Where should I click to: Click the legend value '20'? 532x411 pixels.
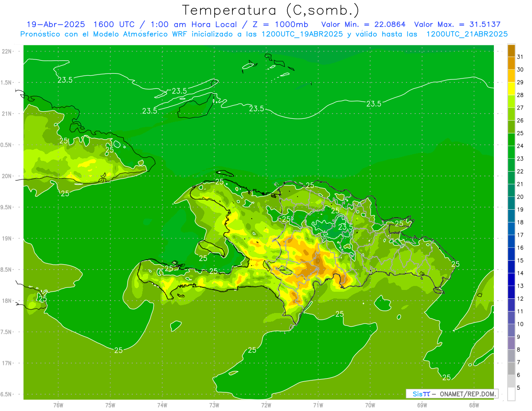point(520,197)
